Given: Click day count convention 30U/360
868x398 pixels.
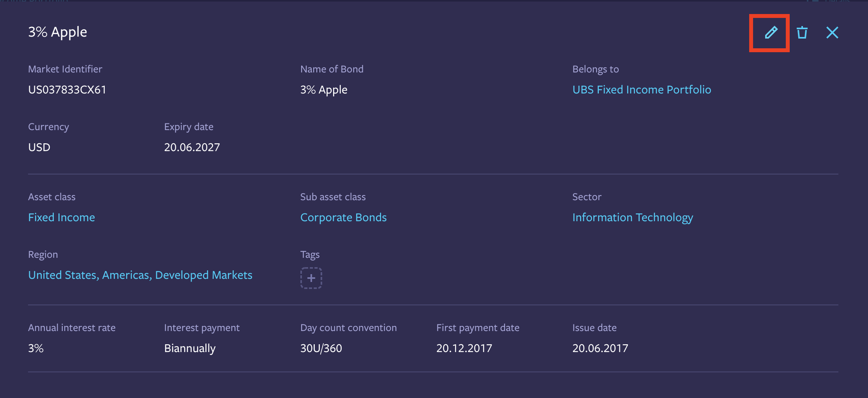Looking at the screenshot, I should click(321, 348).
